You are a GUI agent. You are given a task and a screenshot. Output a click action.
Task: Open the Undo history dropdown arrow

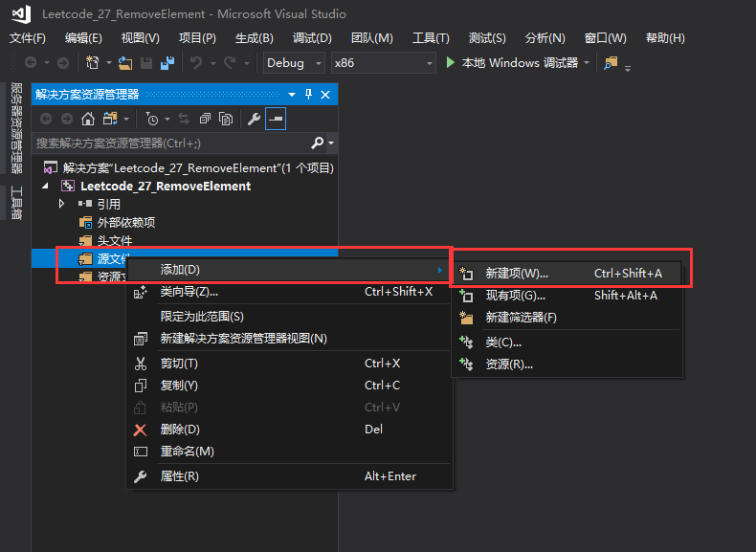pyautogui.click(x=212, y=63)
